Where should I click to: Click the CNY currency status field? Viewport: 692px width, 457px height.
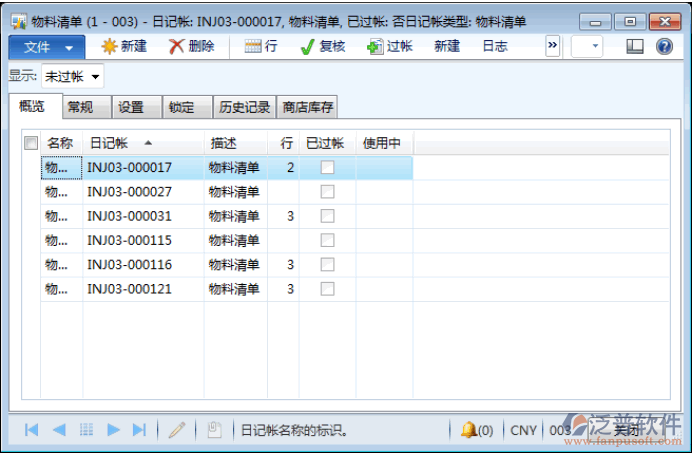(x=523, y=430)
